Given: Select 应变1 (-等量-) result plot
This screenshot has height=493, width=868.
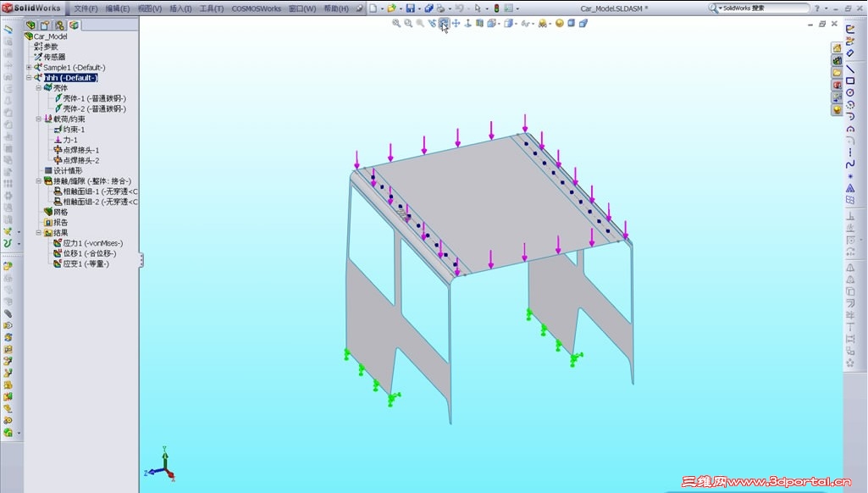Looking at the screenshot, I should click(x=81, y=263).
